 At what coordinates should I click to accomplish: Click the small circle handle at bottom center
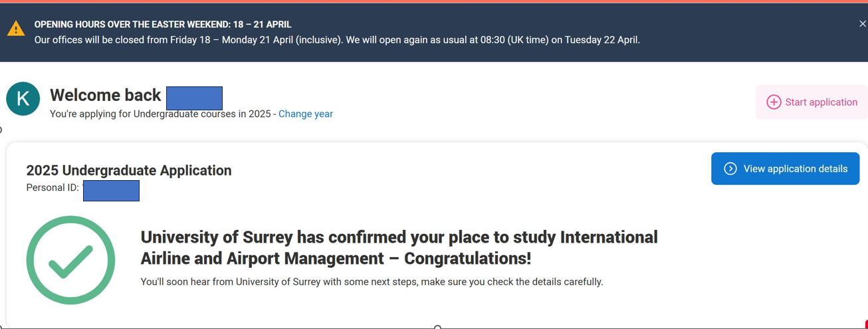(x=437, y=327)
